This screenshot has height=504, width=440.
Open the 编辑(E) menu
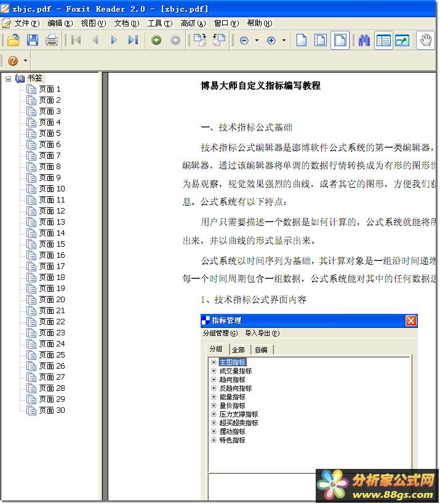[60, 23]
